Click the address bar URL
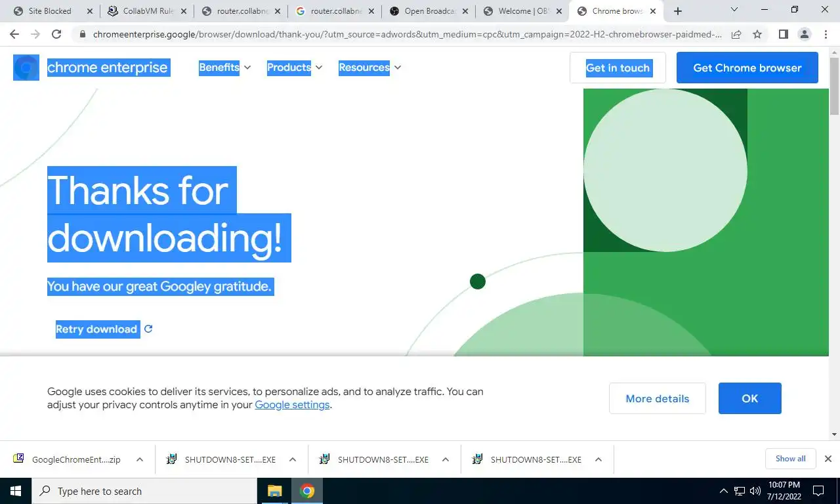 pyautogui.click(x=407, y=35)
